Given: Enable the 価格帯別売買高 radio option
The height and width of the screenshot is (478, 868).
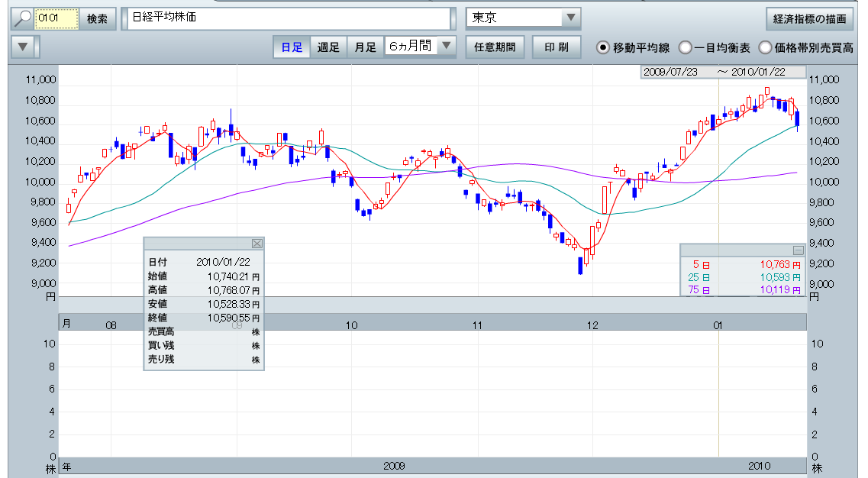Looking at the screenshot, I should [x=765, y=47].
